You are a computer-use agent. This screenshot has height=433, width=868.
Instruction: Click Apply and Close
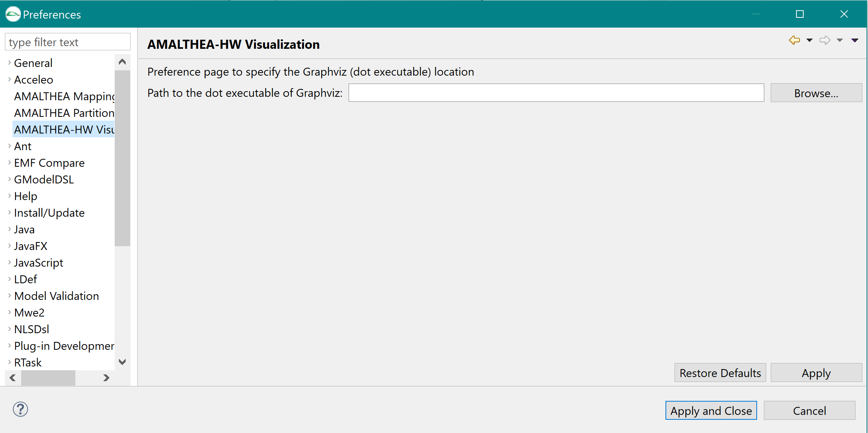tap(711, 411)
